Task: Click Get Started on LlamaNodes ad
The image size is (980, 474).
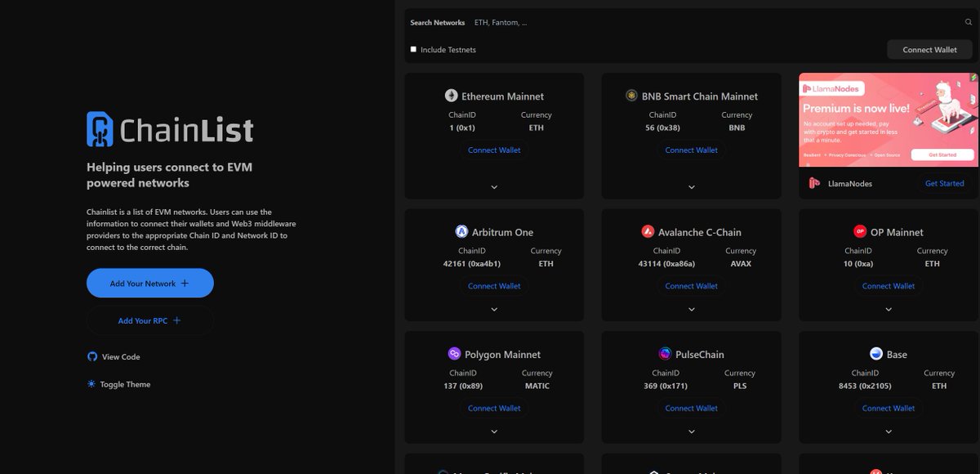Action: 944,183
